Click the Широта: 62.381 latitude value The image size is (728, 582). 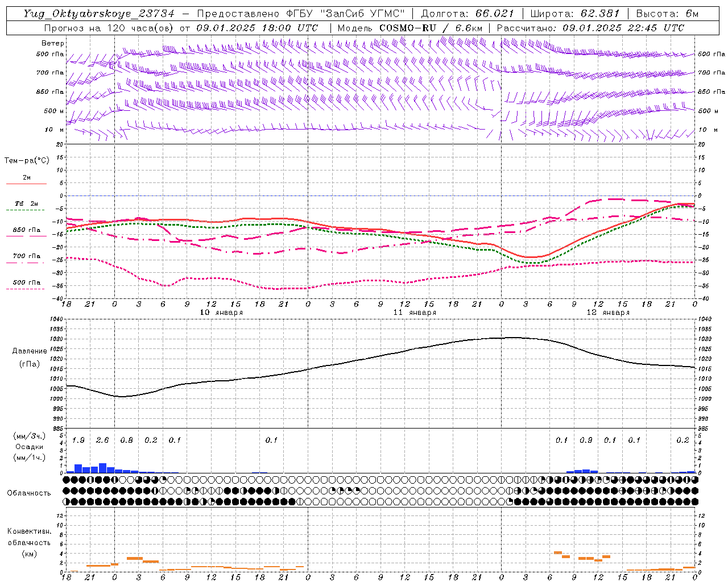pos(574,14)
